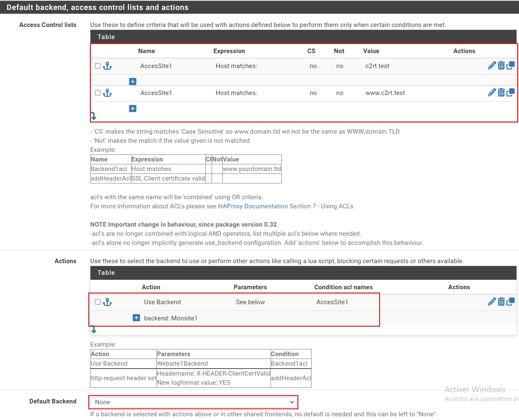
Task: Click www.yourdomain.tld in example table
Action: [x=252, y=169]
